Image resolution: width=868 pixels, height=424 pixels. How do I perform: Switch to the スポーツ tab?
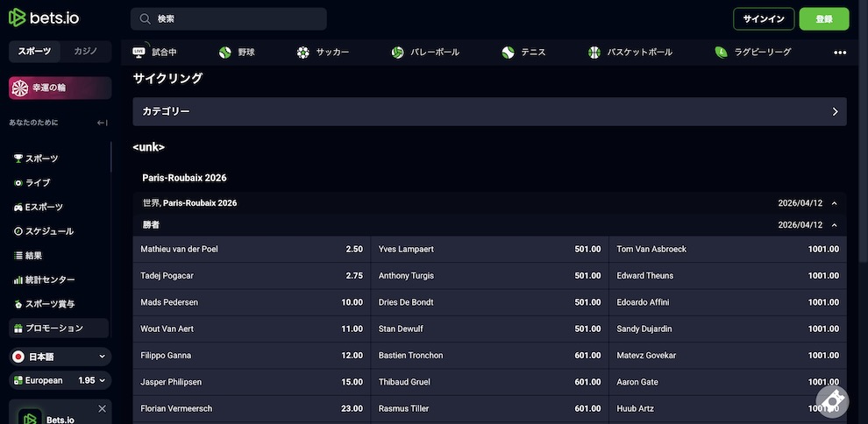[x=34, y=52]
